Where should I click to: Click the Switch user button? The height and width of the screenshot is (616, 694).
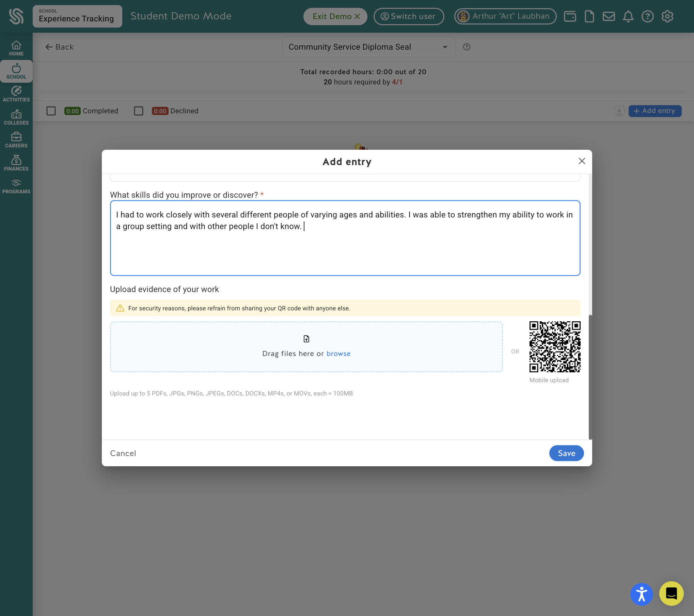click(409, 16)
